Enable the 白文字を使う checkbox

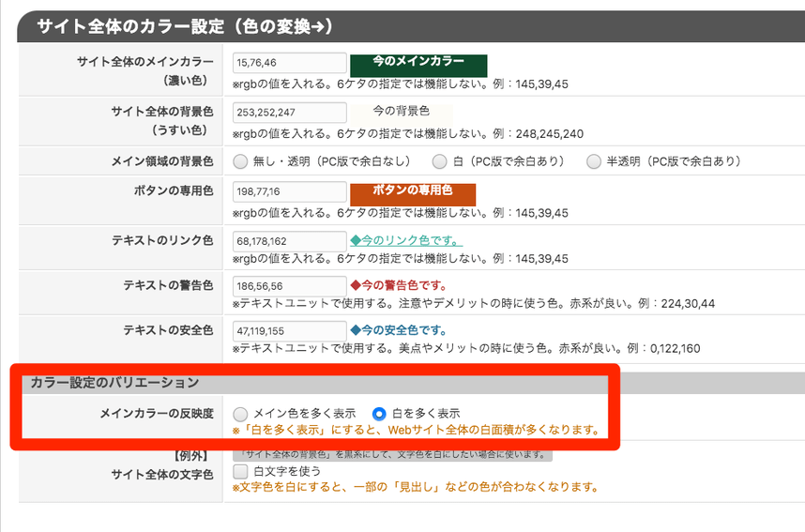(241, 471)
